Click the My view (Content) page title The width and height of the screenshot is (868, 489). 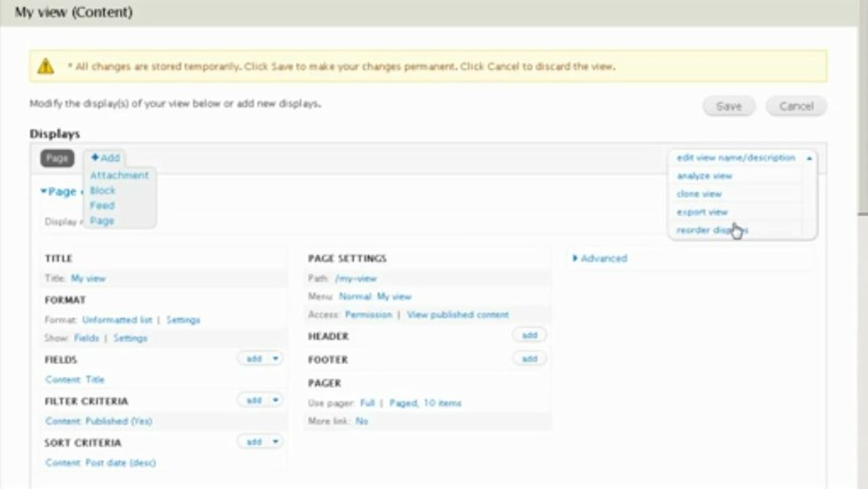tap(73, 12)
